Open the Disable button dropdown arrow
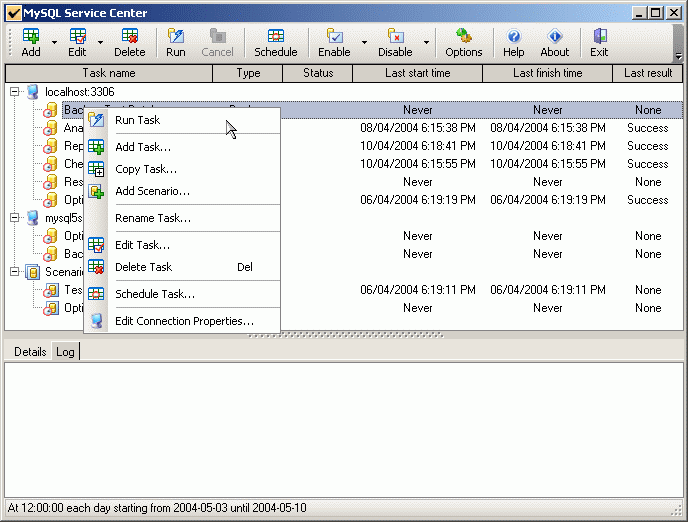688x522 pixels. tap(426, 43)
